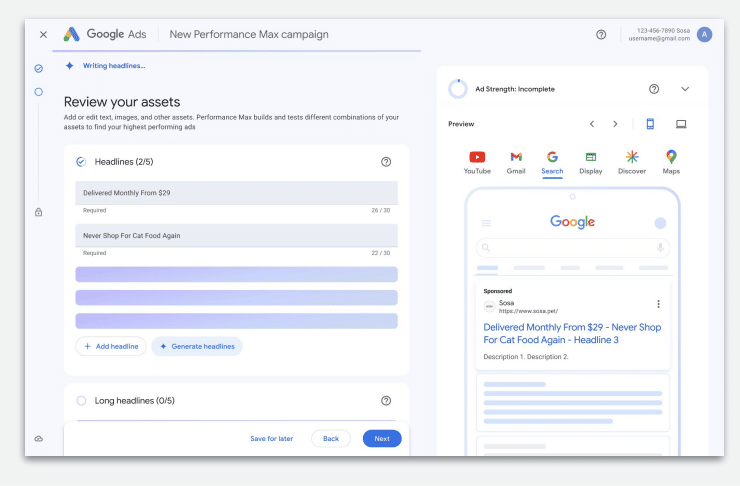740x486 pixels.
Task: Click the Google logo in phone preview
Action: tap(572, 222)
